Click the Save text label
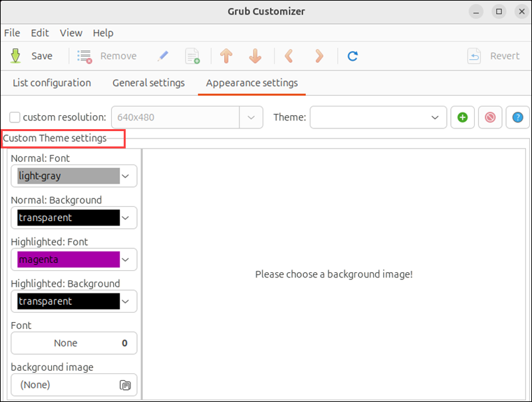 pos(42,56)
